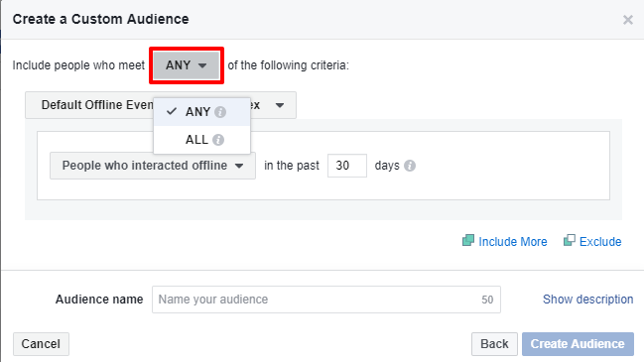The width and height of the screenshot is (644, 362).
Task: Open the ANY criteria dropdown
Action: pyautogui.click(x=187, y=65)
